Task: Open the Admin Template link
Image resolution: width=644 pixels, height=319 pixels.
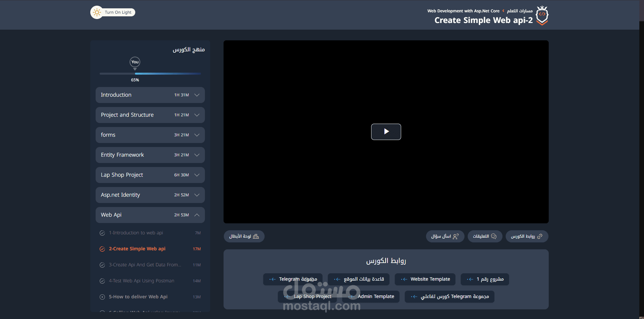Action: click(x=371, y=297)
